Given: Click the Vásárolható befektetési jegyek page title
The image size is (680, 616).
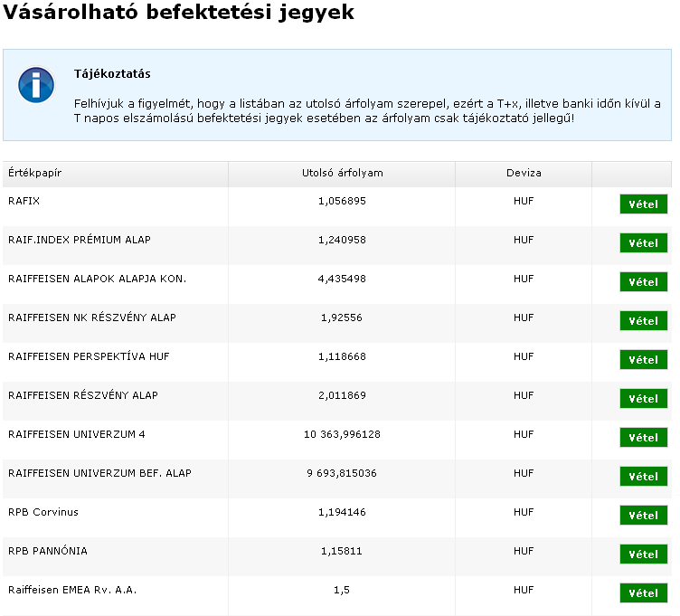Looking at the screenshot, I should [x=179, y=12].
